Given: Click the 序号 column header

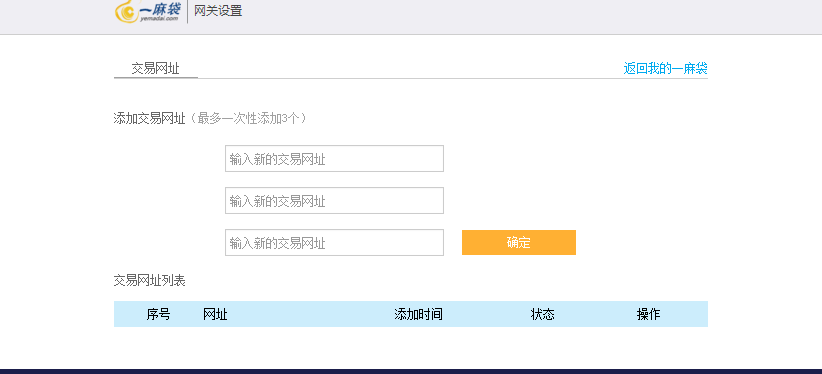Looking at the screenshot, I should [158, 314].
